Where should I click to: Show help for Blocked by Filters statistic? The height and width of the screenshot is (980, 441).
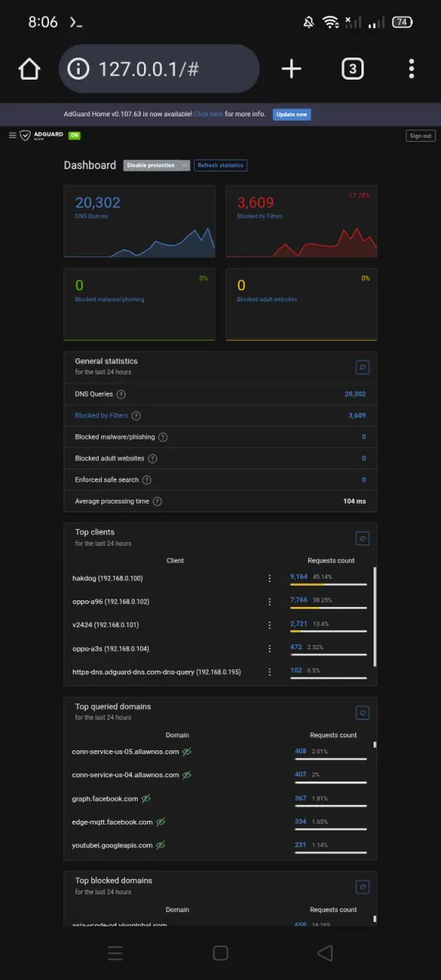pos(136,416)
